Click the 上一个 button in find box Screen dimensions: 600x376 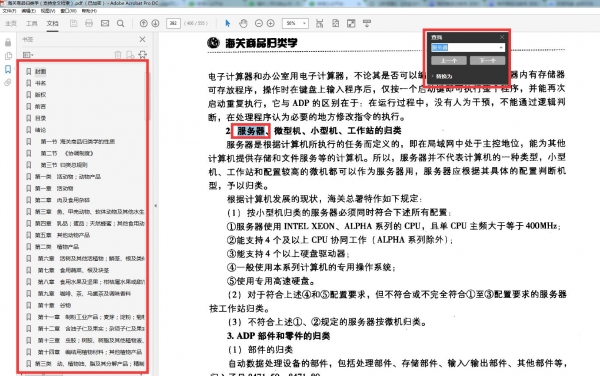(x=449, y=60)
